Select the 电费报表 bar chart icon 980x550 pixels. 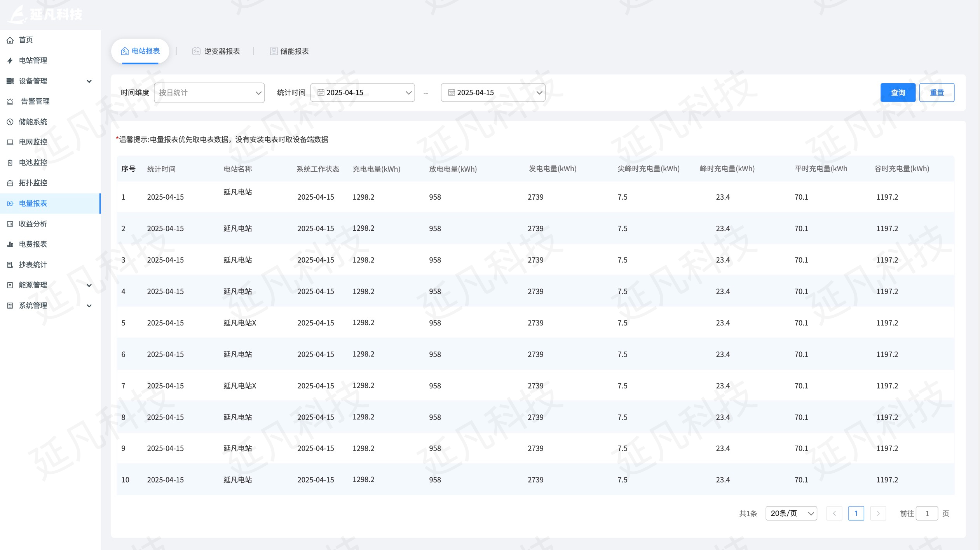[x=10, y=244]
